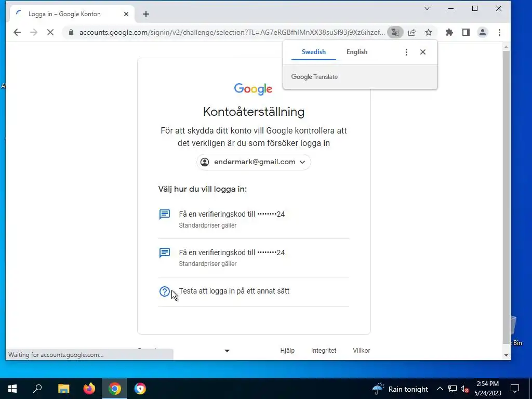Screen dimensions: 532x399
Task: Click the address bar URL
Action: coord(232,32)
